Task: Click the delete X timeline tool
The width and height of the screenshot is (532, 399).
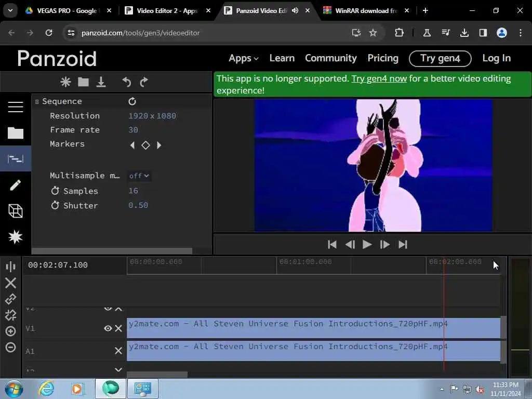Action: coord(10,283)
